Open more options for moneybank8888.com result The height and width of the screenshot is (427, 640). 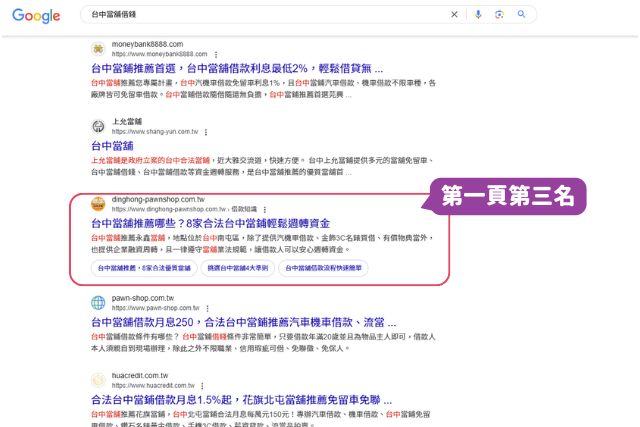click(216, 54)
